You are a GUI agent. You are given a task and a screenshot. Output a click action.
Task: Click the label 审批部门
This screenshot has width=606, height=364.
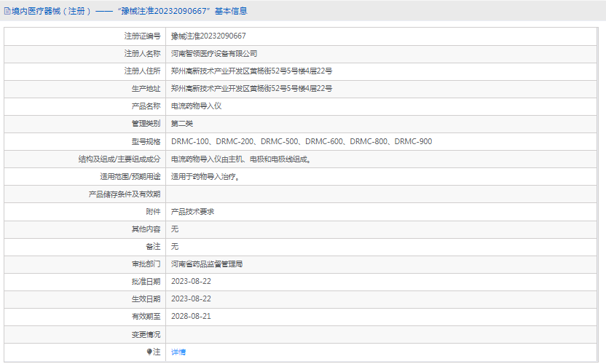[146, 264]
